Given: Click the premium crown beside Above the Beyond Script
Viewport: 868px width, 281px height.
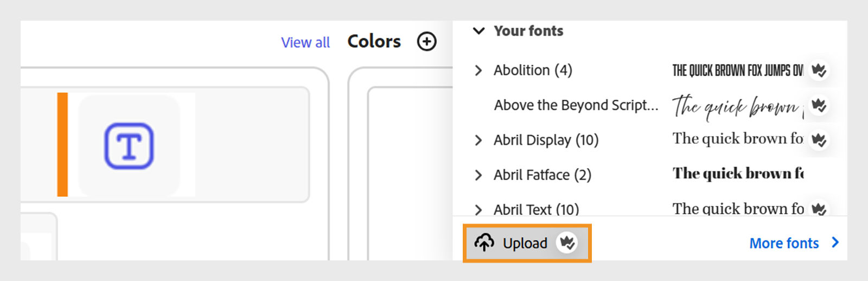Looking at the screenshot, I should click(819, 105).
